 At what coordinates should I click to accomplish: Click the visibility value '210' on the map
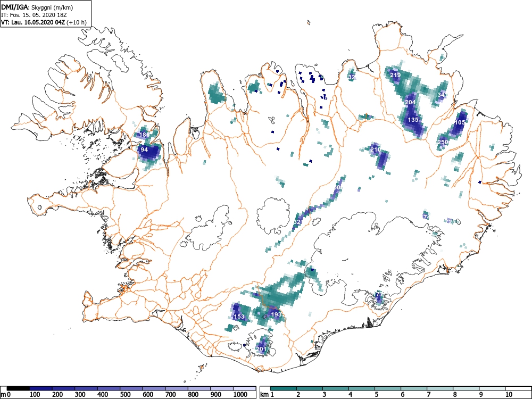click(376, 149)
